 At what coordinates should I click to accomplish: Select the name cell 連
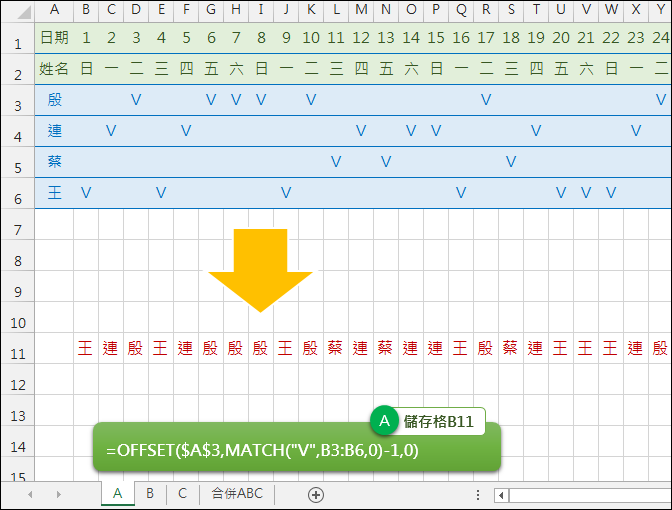tap(54, 131)
